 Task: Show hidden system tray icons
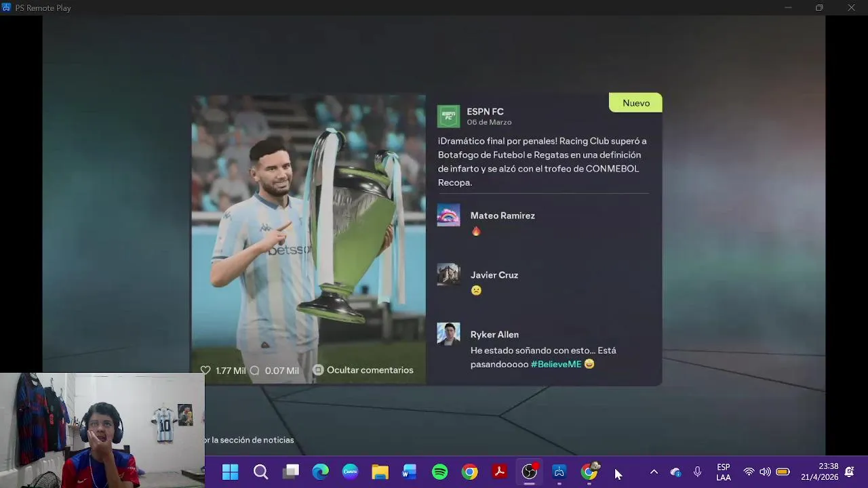tap(654, 472)
